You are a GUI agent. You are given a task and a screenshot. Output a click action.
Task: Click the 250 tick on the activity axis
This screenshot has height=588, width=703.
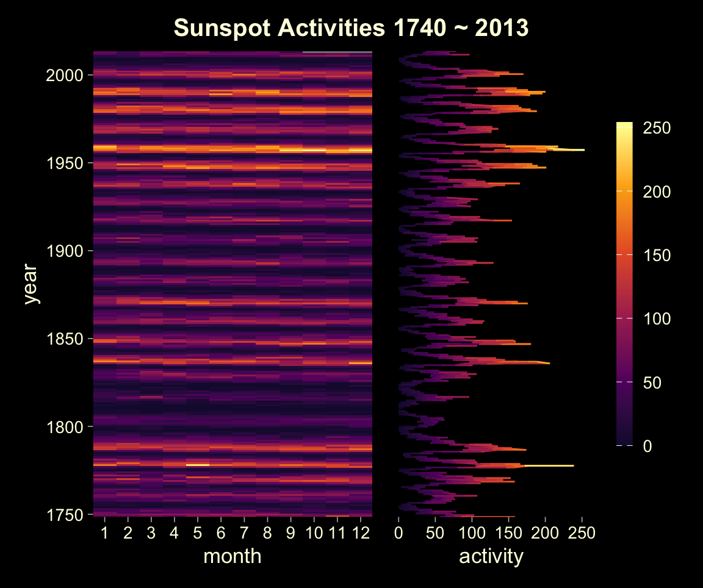[582, 531]
